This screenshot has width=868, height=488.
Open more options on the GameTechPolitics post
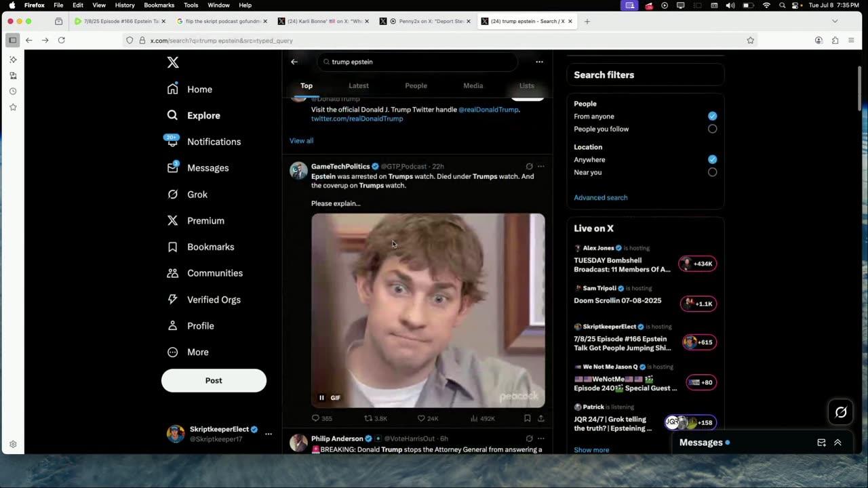[x=540, y=166]
